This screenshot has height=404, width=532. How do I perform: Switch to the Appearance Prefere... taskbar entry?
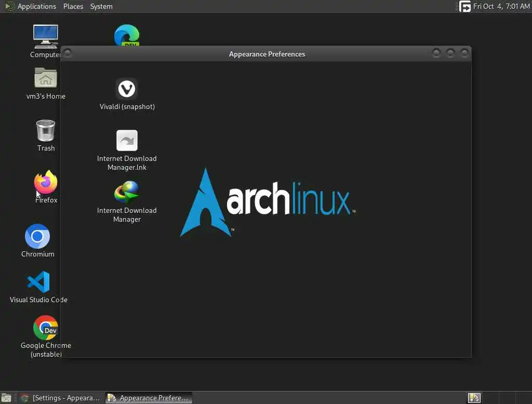tap(148, 398)
